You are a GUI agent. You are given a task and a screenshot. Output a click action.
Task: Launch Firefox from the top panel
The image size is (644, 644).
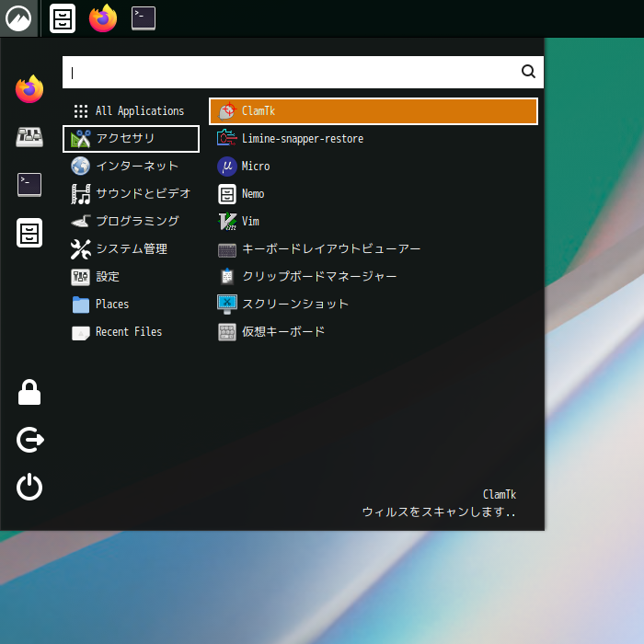click(x=103, y=18)
